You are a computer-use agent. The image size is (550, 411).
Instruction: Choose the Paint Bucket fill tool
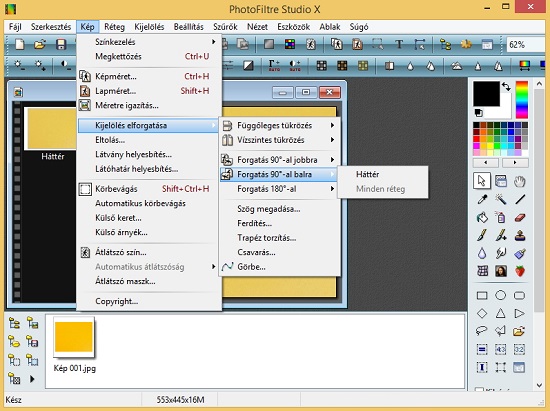pyautogui.click(x=482, y=218)
